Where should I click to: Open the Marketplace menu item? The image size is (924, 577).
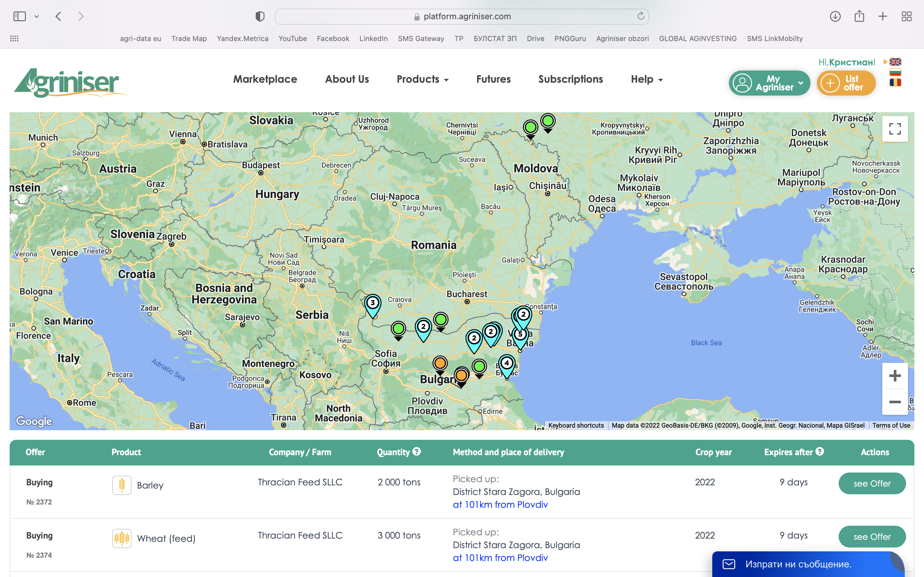[265, 79]
